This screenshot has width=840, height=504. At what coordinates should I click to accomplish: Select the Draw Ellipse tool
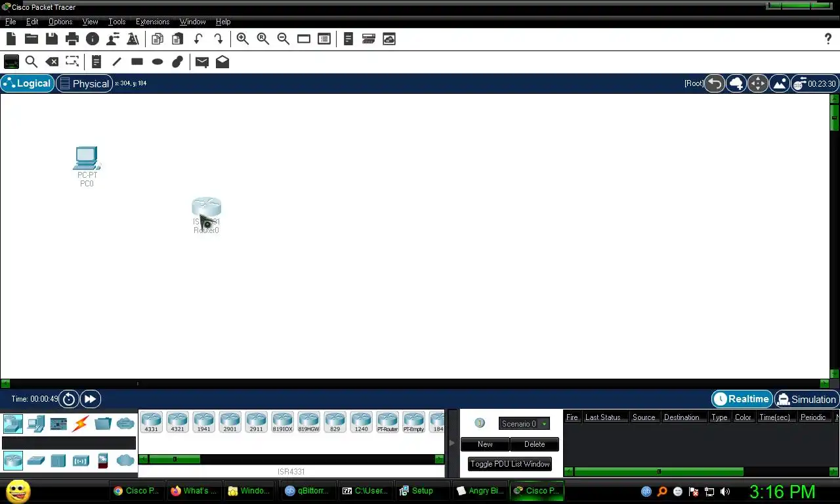pyautogui.click(x=157, y=62)
